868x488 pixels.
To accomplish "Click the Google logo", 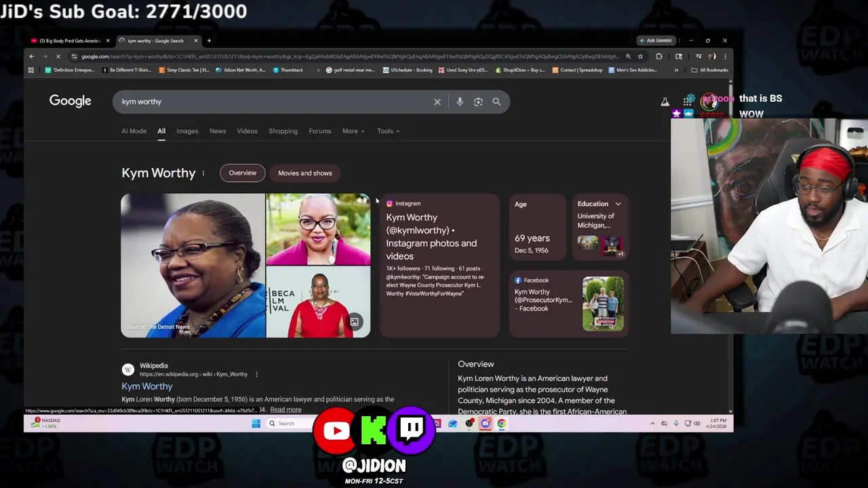I will (70, 101).
